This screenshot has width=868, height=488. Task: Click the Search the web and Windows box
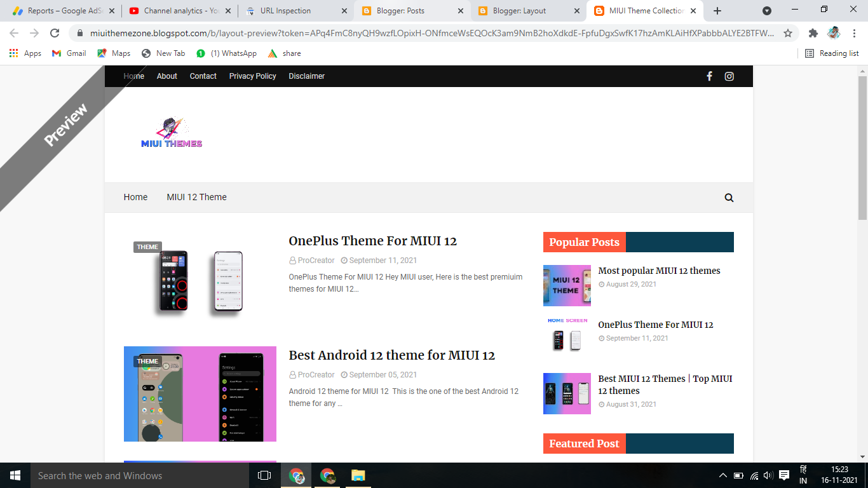140,475
